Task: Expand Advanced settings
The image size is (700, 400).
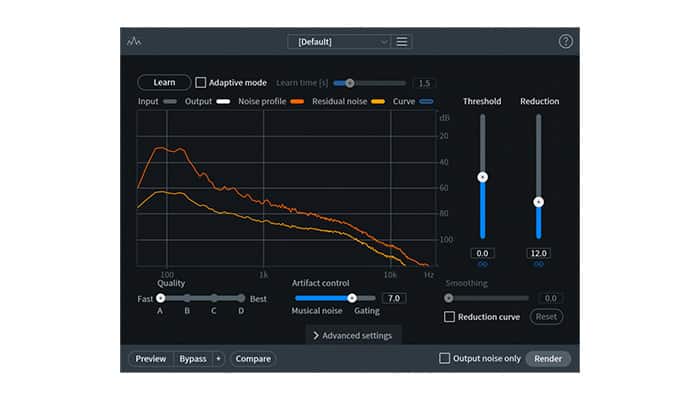Action: pyautogui.click(x=353, y=336)
